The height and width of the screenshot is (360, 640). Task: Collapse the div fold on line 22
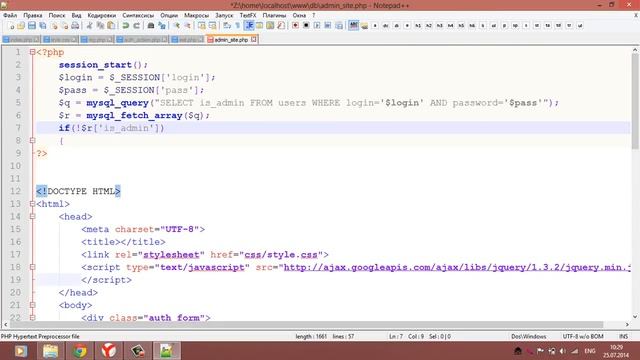32,317
